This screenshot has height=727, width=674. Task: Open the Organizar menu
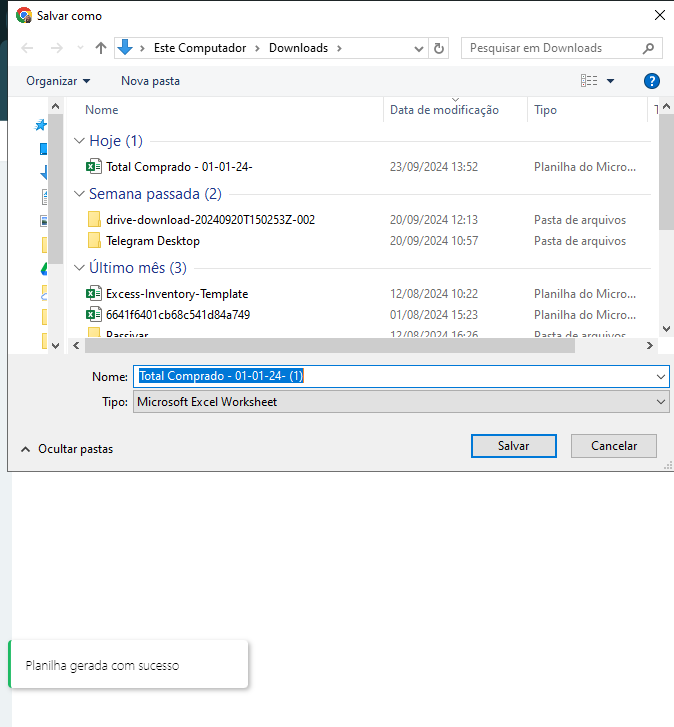point(58,81)
